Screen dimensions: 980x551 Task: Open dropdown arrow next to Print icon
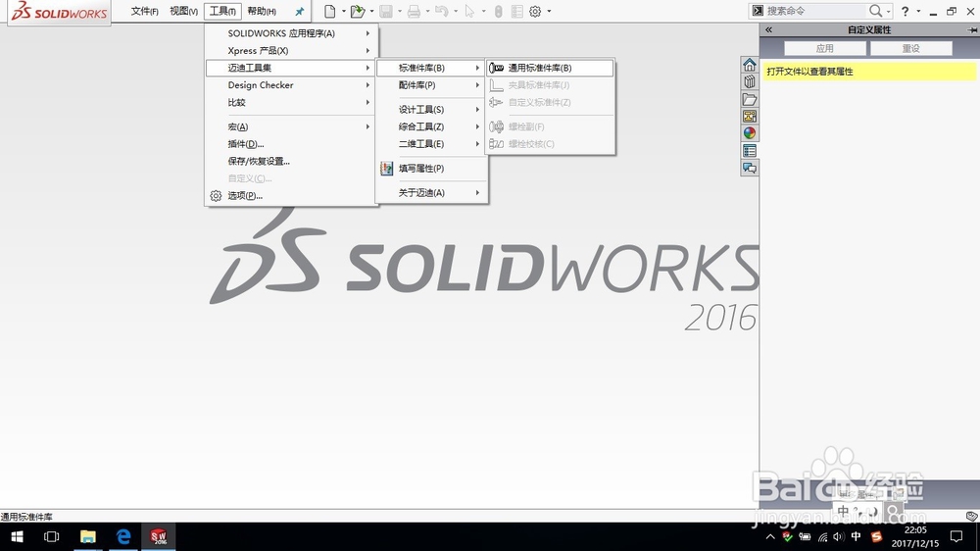click(427, 11)
